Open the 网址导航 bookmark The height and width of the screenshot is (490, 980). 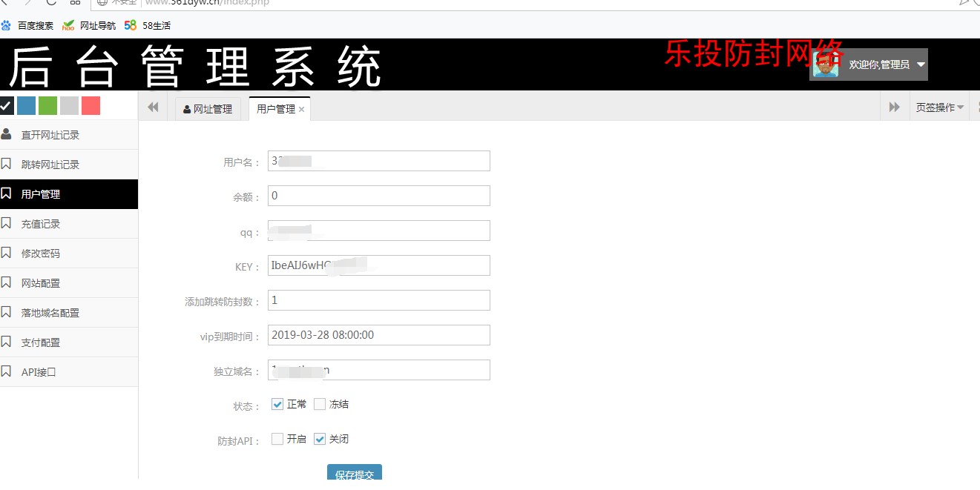tap(89, 25)
